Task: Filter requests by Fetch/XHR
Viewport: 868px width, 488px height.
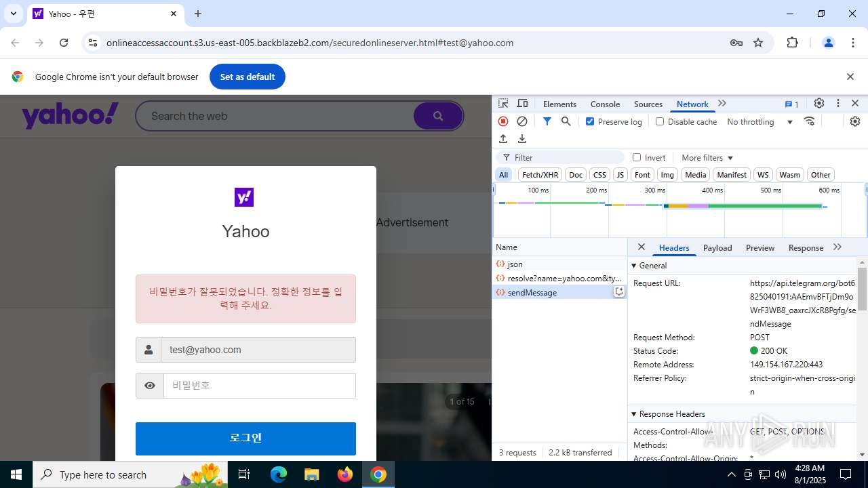Action: pyautogui.click(x=540, y=175)
